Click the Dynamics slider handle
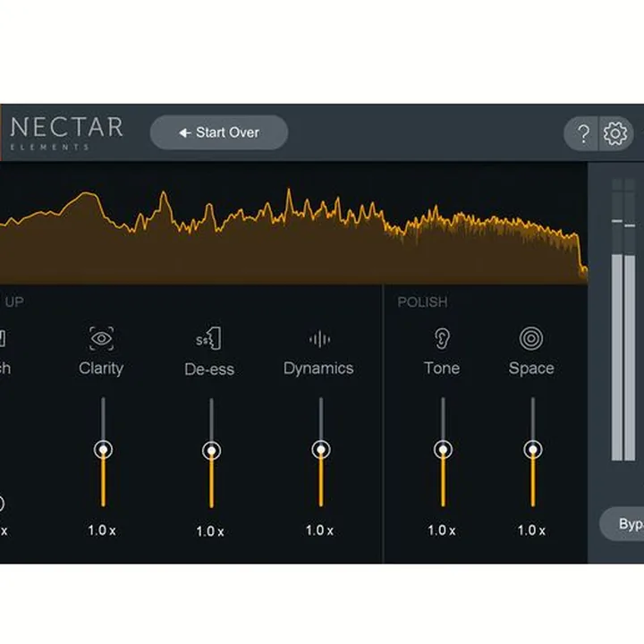The image size is (644, 644). 321,450
